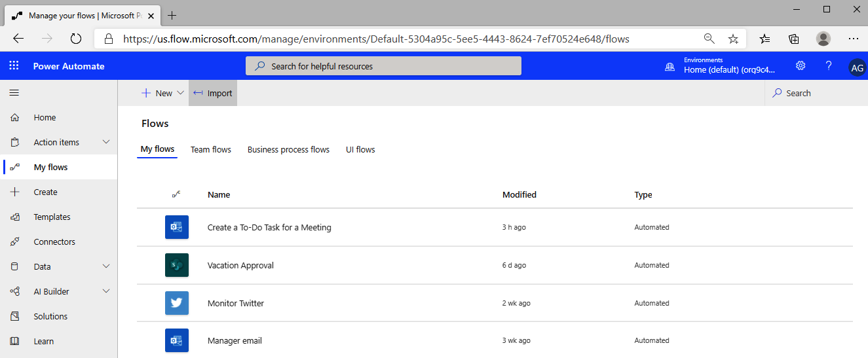868x358 pixels.
Task: Open the browser settings and more menu
Action: 854,39
